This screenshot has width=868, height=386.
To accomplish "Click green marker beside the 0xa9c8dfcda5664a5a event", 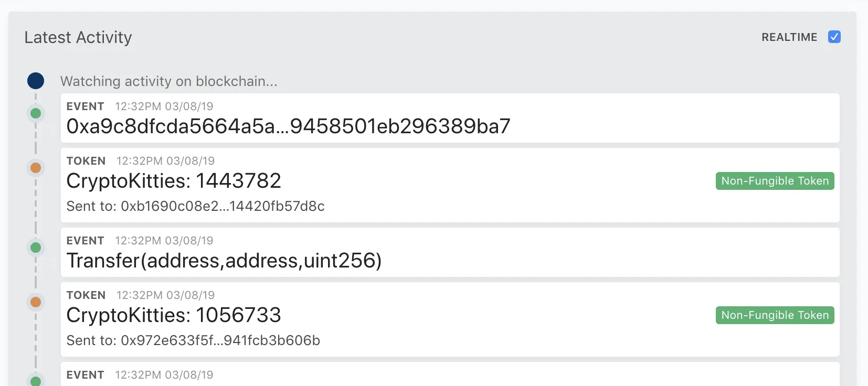I will tap(36, 113).
